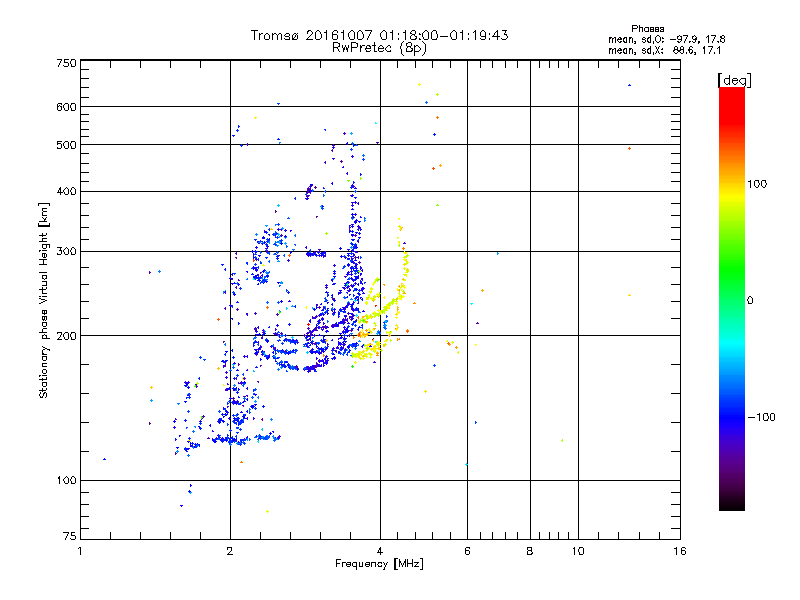Click the 'RwPretec (8p)' subtitle
Screen dimensions: 800x600
(x=379, y=48)
